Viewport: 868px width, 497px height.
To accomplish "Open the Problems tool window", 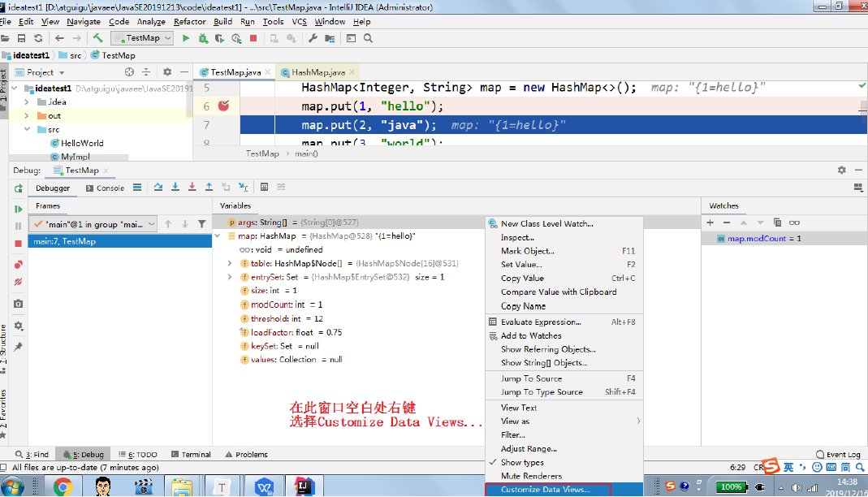I will 246,455.
